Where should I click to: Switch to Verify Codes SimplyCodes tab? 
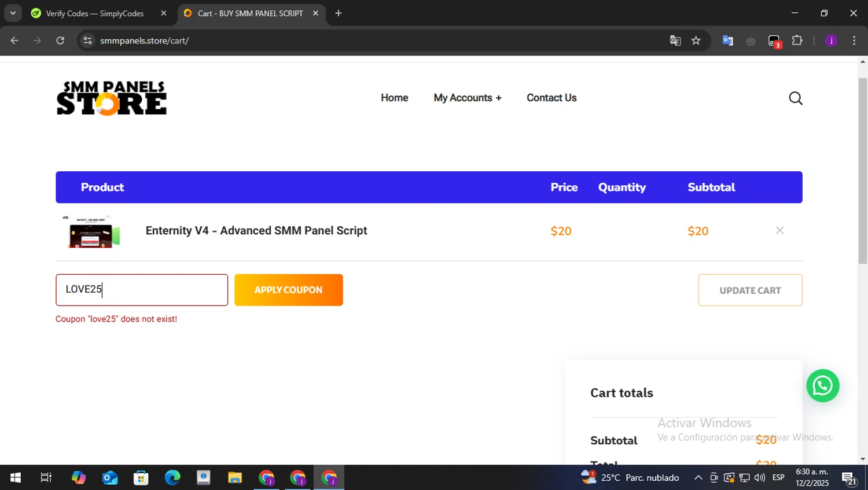[x=95, y=13]
